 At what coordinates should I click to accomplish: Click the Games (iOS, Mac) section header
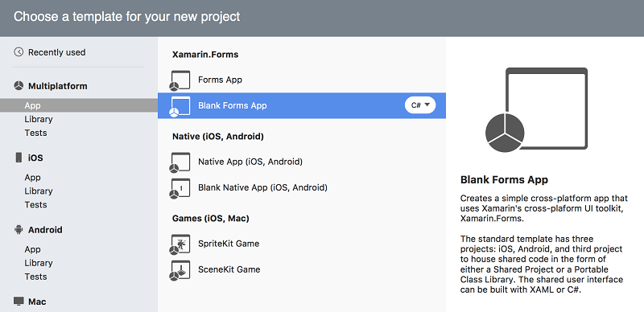(x=210, y=219)
